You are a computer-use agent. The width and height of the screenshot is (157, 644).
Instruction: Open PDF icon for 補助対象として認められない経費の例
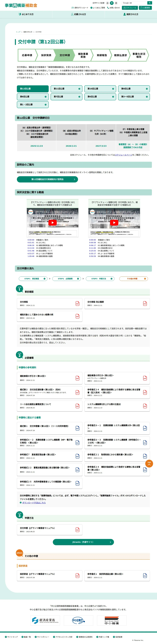click(x=77, y=316)
